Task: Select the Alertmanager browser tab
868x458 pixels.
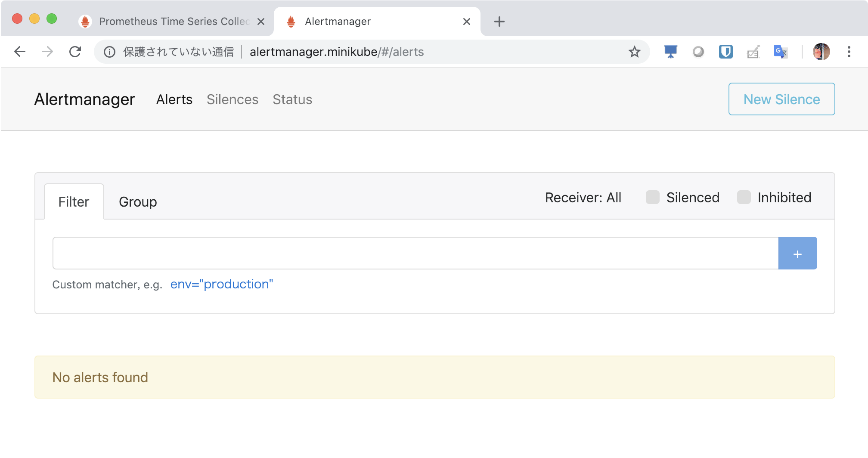Action: [x=377, y=22]
